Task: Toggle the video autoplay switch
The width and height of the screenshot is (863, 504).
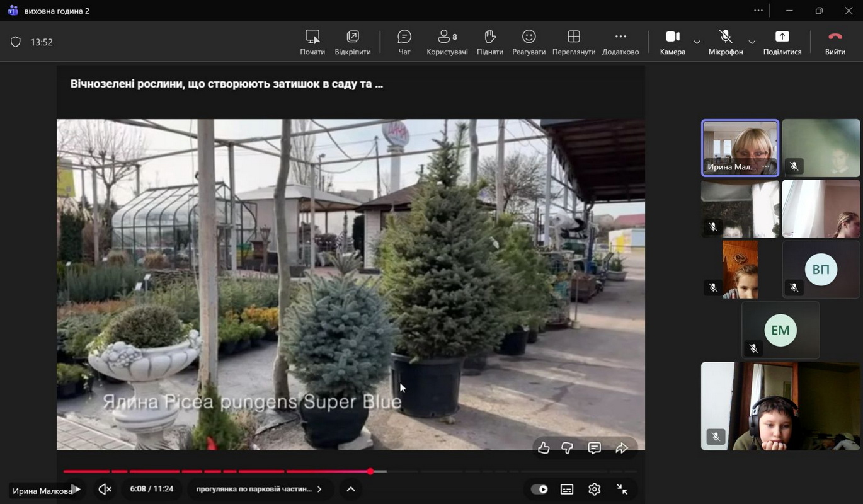Action: pyautogui.click(x=539, y=489)
